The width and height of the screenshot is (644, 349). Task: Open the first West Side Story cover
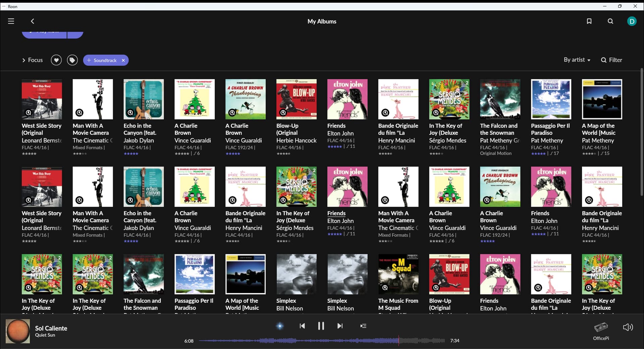(42, 99)
